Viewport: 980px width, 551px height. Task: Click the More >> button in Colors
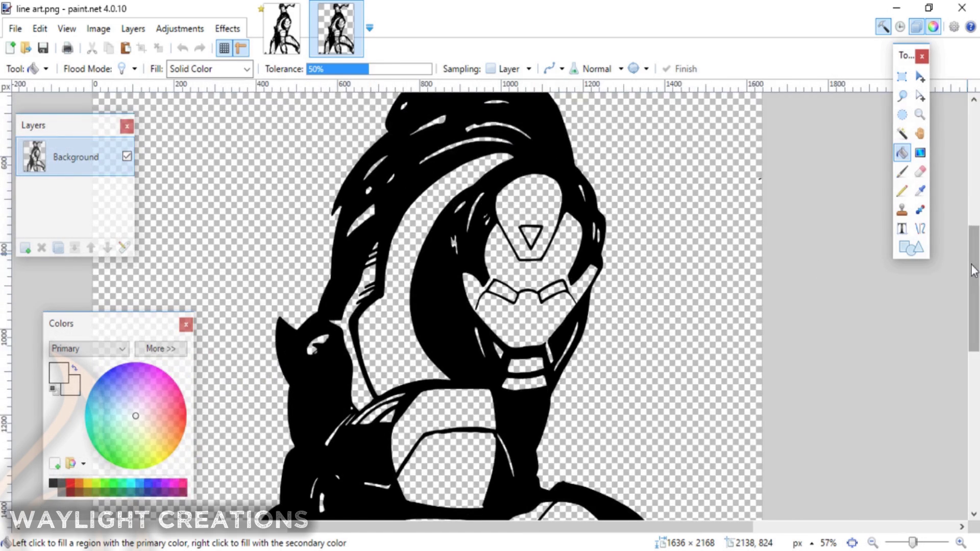click(x=161, y=348)
